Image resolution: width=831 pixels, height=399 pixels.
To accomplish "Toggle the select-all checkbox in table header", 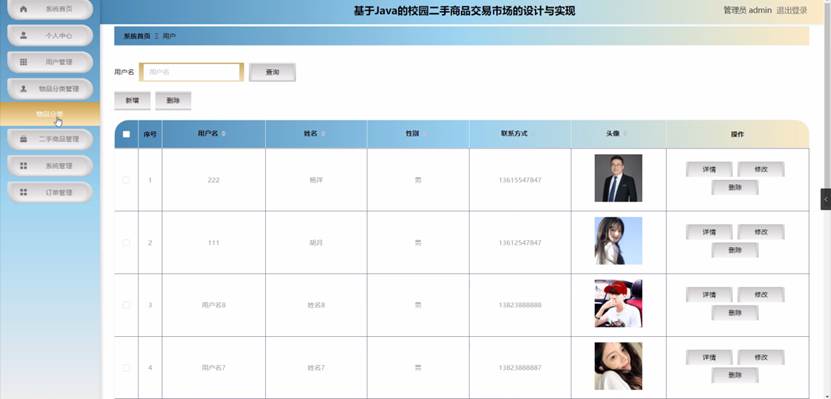I will point(126,134).
